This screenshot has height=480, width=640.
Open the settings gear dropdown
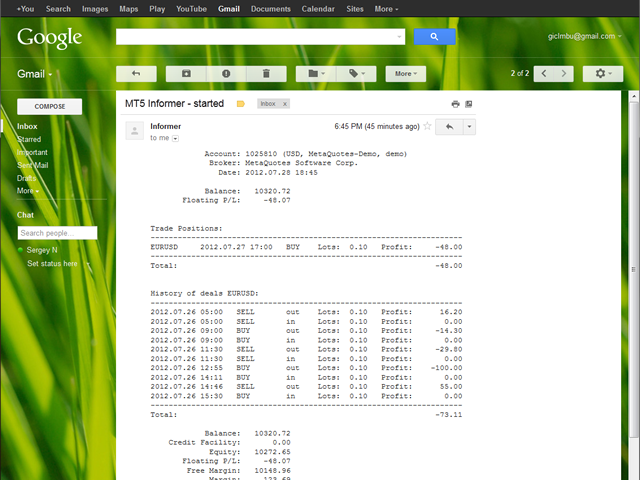[604, 74]
